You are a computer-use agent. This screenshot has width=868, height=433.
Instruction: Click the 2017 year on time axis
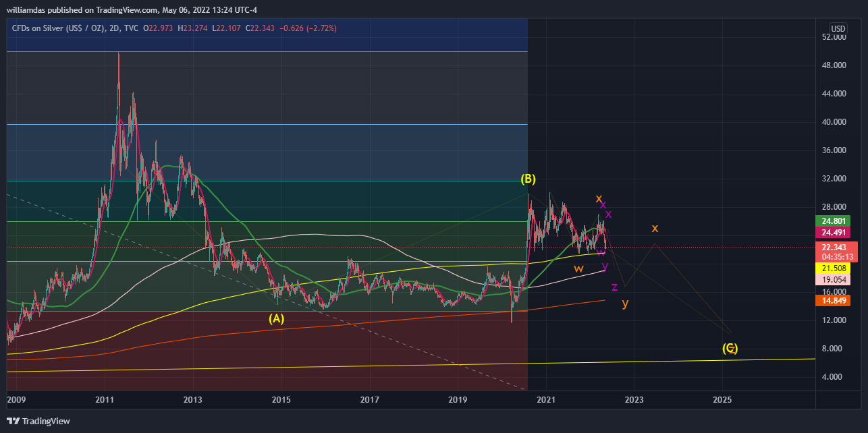[x=370, y=400]
